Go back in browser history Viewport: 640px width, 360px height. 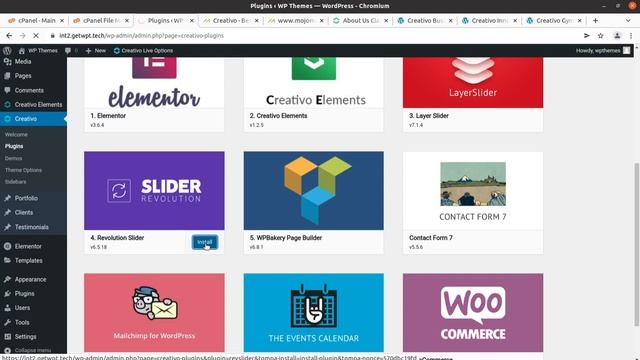click(x=9, y=36)
